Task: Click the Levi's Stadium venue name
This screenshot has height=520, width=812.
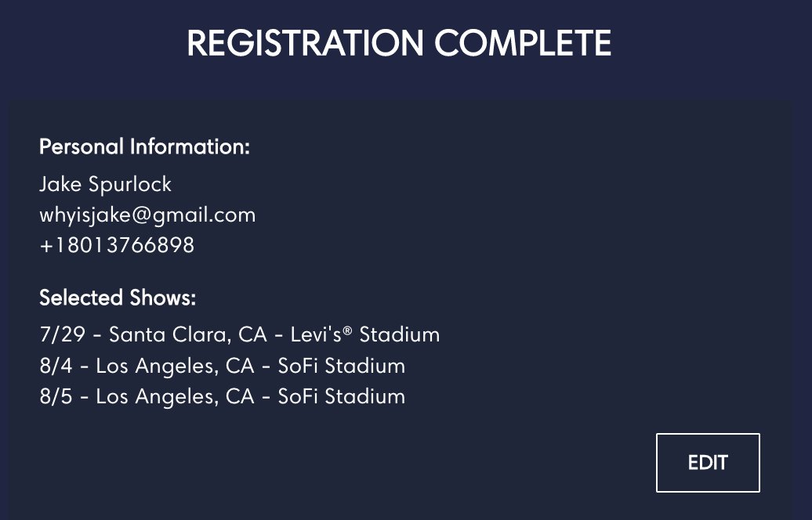Action: (x=364, y=335)
